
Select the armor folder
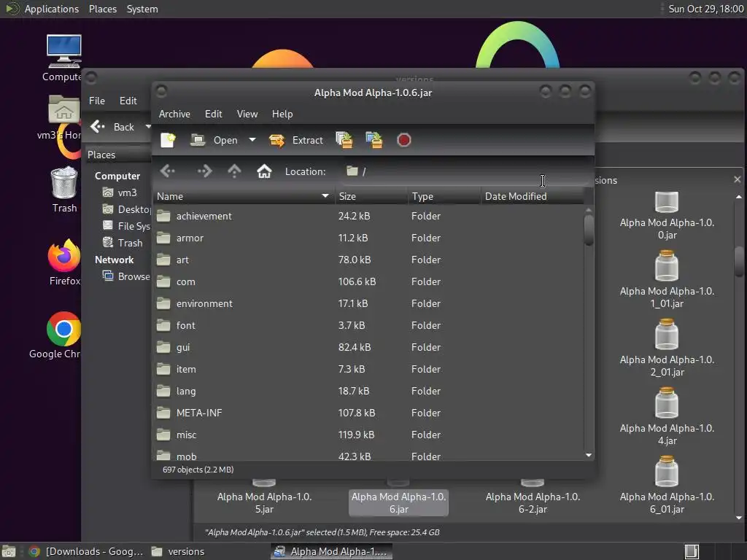click(x=368, y=238)
